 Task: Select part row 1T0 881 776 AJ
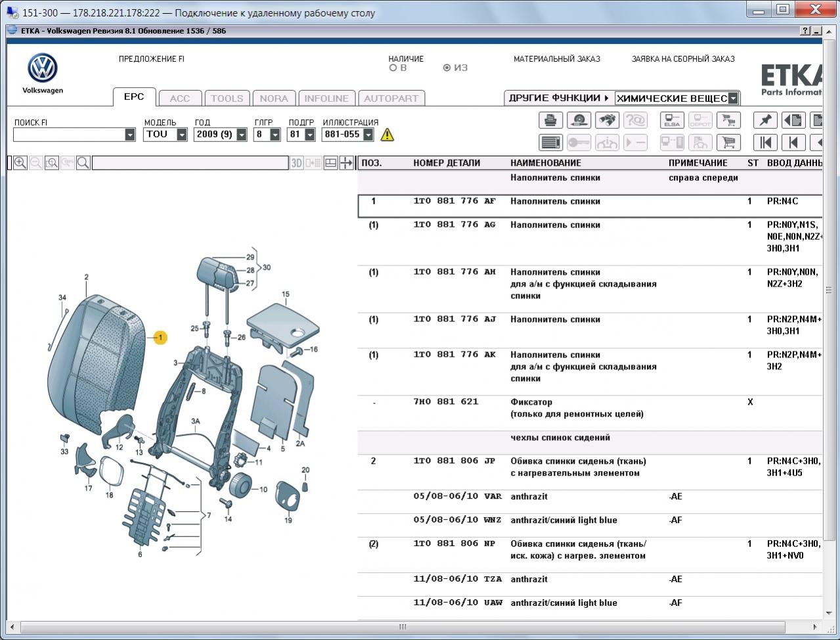(x=590, y=331)
